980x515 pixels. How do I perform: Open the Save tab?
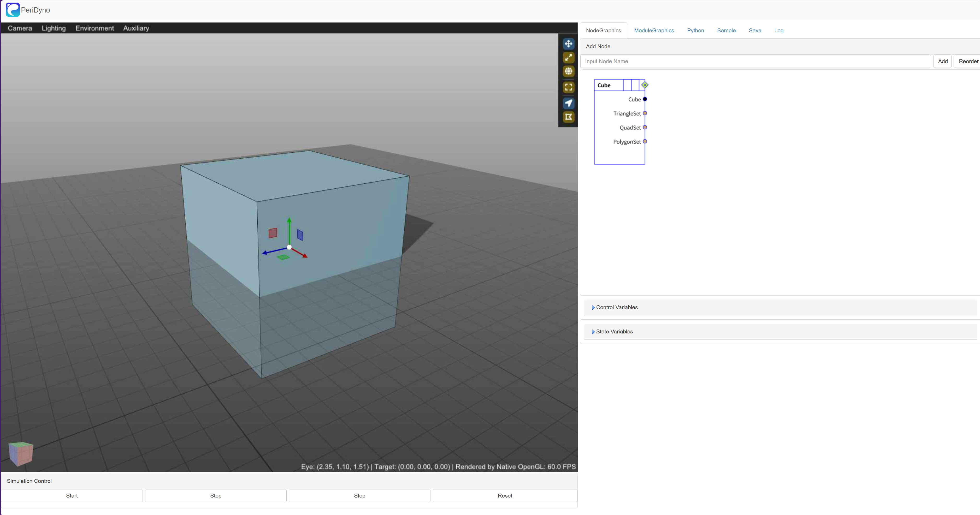(755, 31)
